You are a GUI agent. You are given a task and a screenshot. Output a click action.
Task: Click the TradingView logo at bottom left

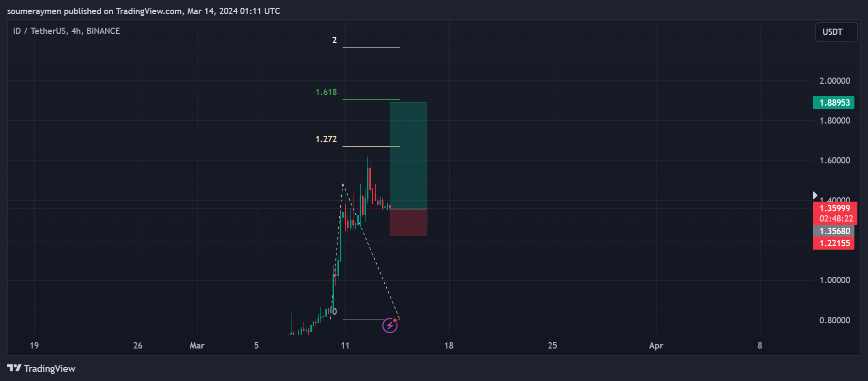pyautogui.click(x=42, y=368)
